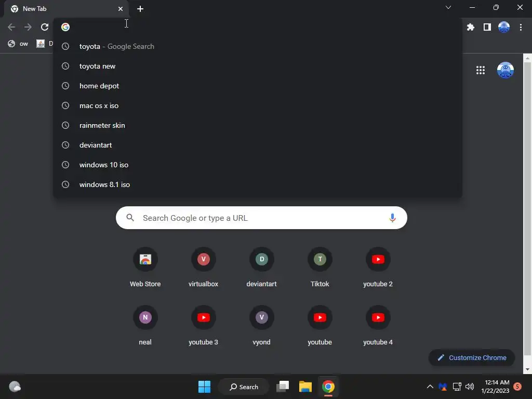The width and height of the screenshot is (532, 399).
Task: Open the neal shortcut
Action: pyautogui.click(x=145, y=326)
